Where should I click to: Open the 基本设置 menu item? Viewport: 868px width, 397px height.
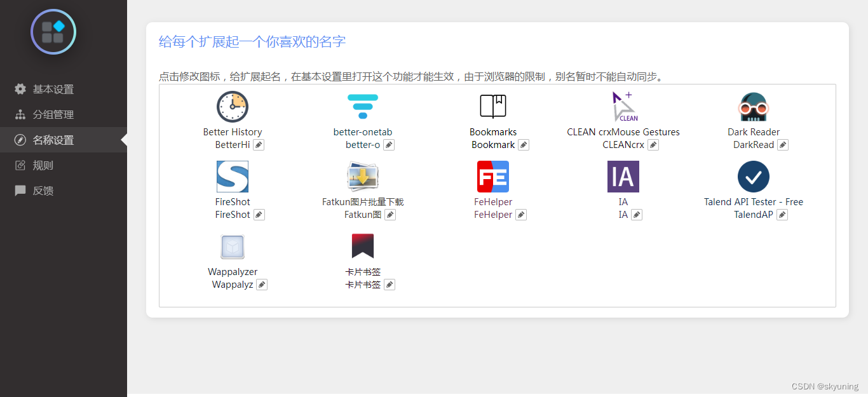[x=64, y=89]
